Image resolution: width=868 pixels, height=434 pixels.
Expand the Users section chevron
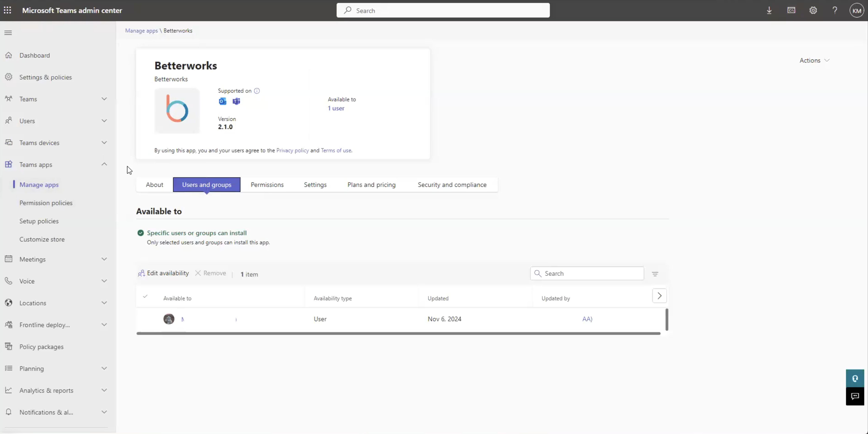104,121
